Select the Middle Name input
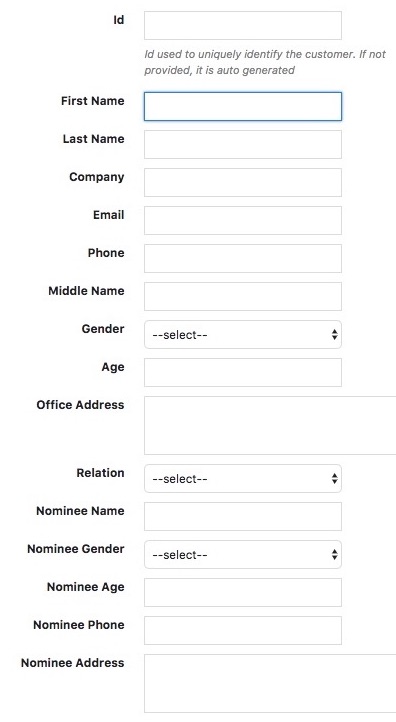The width and height of the screenshot is (396, 722). 243,297
